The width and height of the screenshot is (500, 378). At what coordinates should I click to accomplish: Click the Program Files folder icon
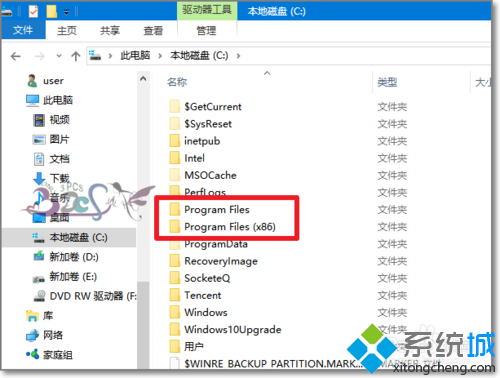pos(175,209)
